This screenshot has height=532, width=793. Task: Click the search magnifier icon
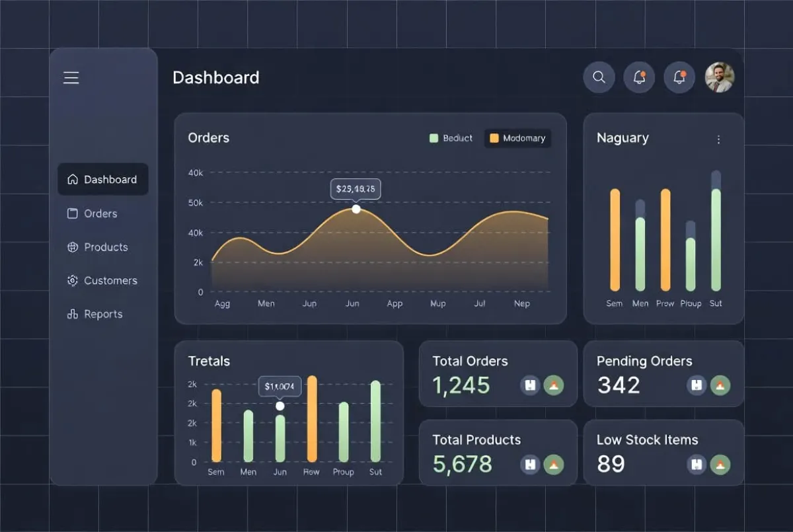click(x=599, y=77)
